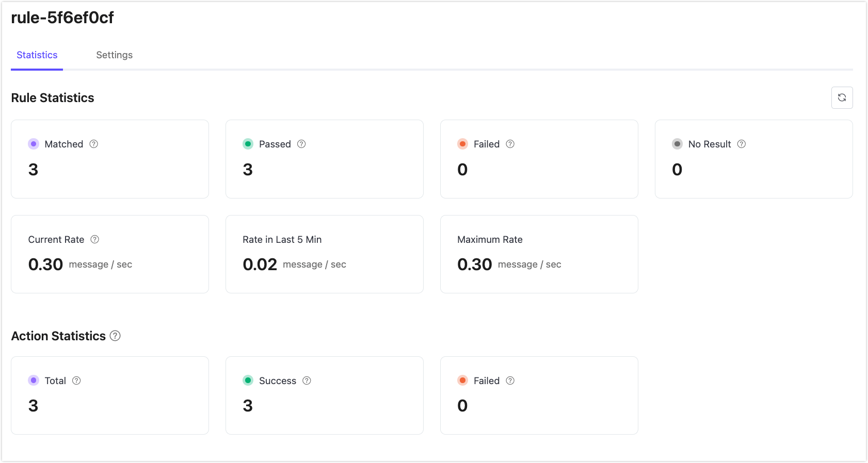868x463 pixels.
Task: Click the Rate in Last 5 Min card
Action: click(324, 254)
